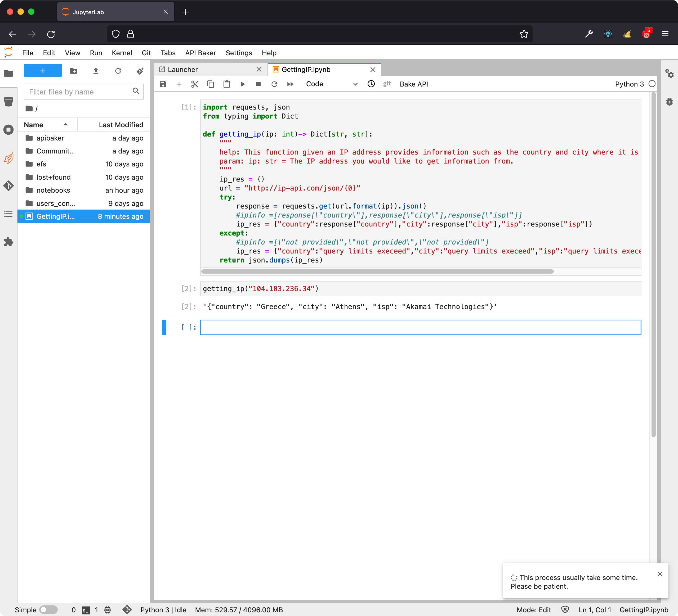Click the Python 3 kernel status circle
678x616 pixels.
652,84
